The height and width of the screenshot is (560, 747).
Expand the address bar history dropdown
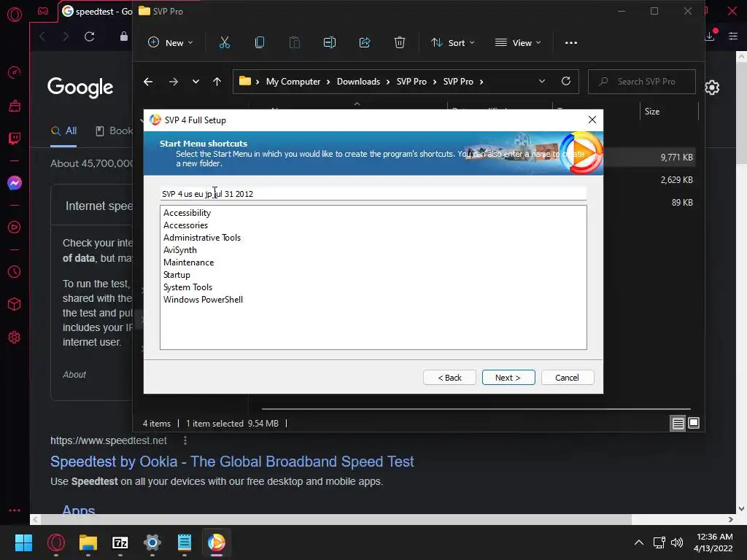click(542, 82)
